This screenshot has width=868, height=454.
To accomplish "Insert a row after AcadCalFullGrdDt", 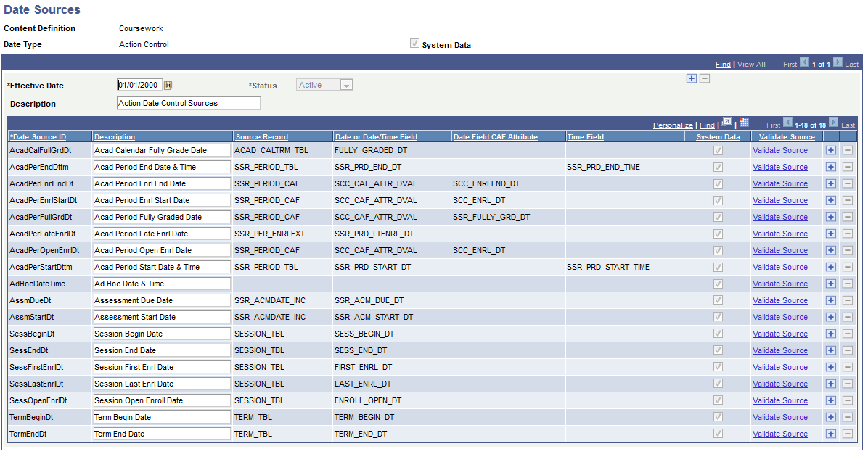I will (831, 150).
